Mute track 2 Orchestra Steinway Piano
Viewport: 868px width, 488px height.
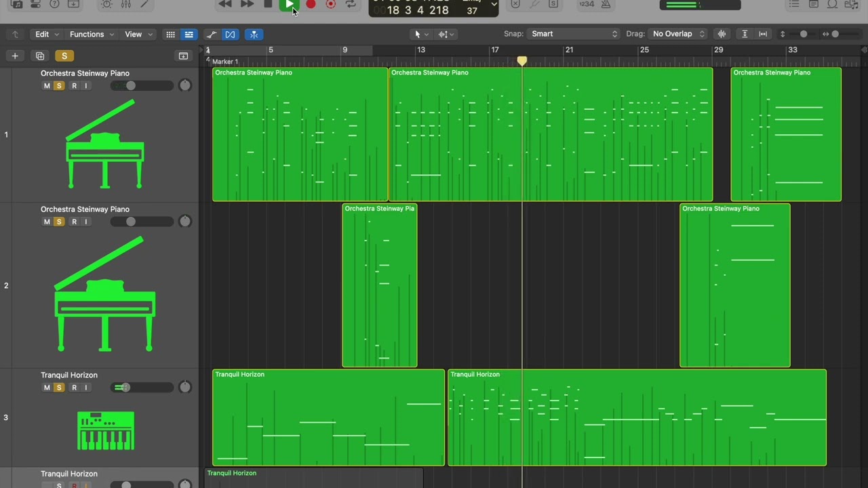coord(47,222)
